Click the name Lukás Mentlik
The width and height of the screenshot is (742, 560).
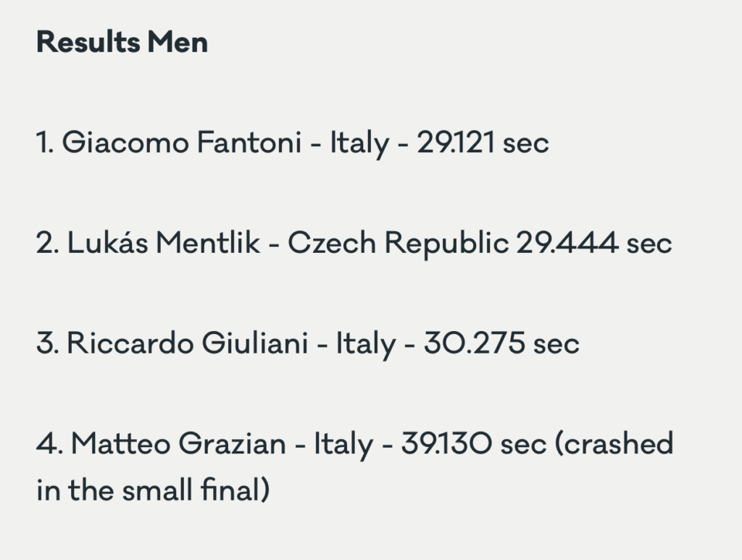coord(164,243)
